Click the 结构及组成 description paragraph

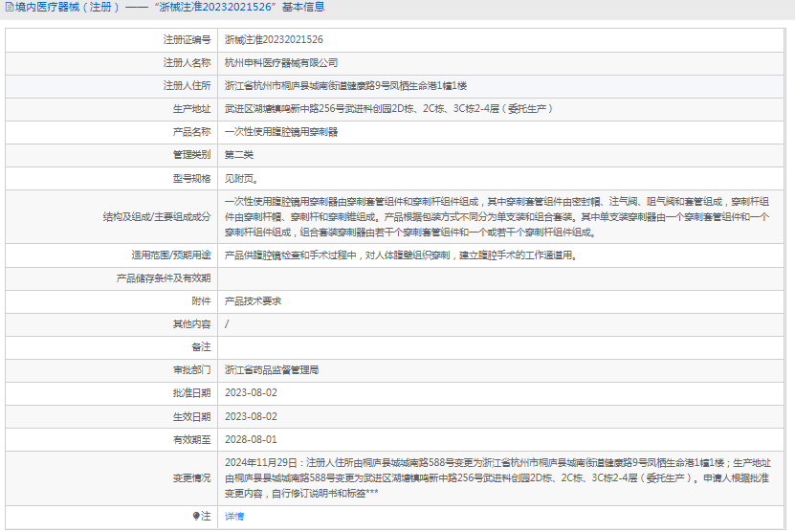(497, 217)
